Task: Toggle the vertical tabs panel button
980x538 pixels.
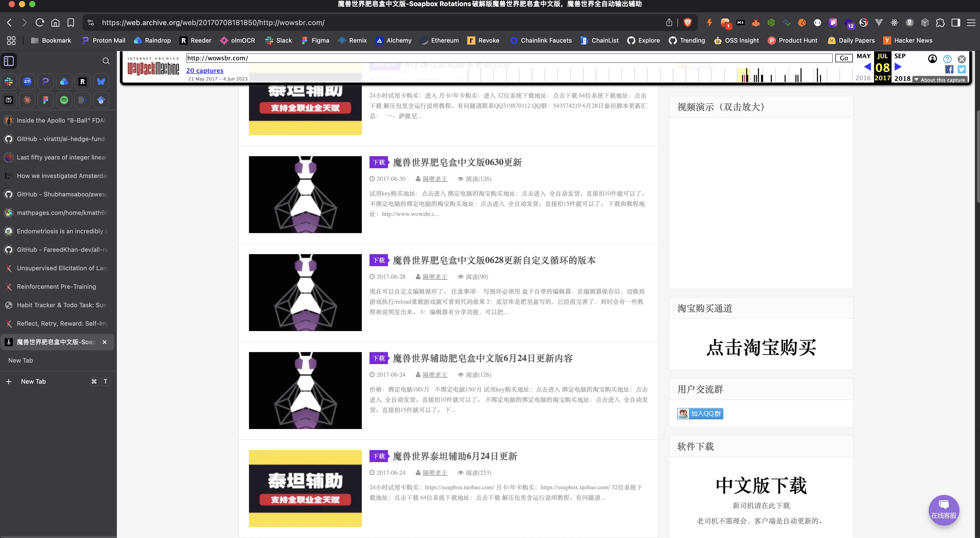Action: click(9, 61)
